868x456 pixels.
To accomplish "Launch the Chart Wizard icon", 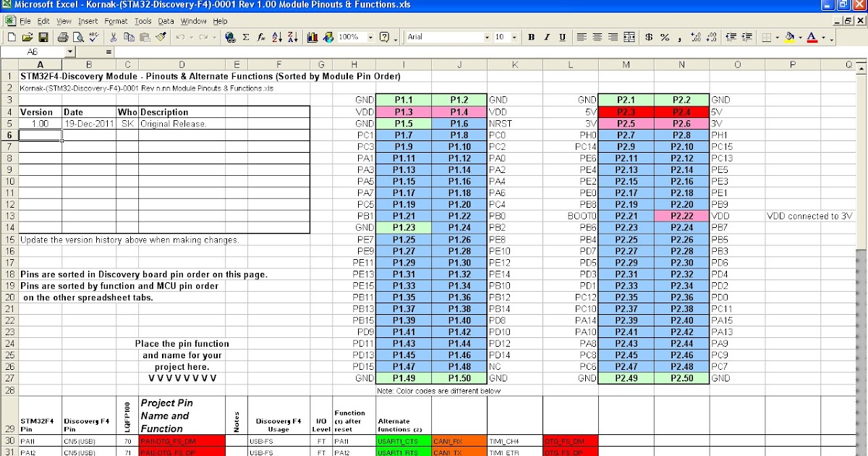I will (312, 37).
